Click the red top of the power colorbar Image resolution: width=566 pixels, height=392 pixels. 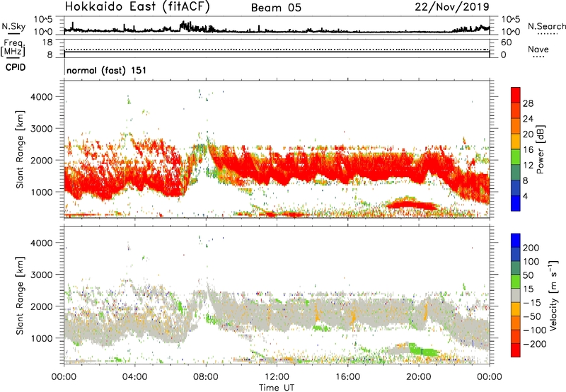pos(516,95)
